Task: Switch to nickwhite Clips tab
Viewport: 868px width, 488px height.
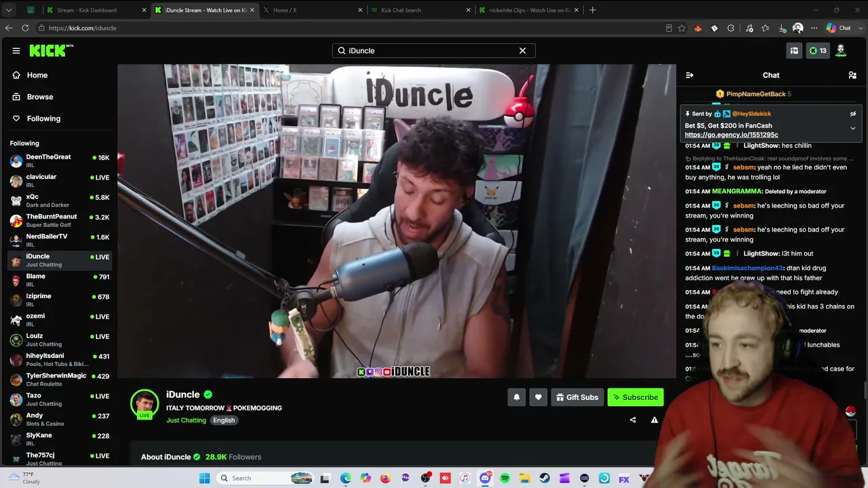Action: click(528, 10)
